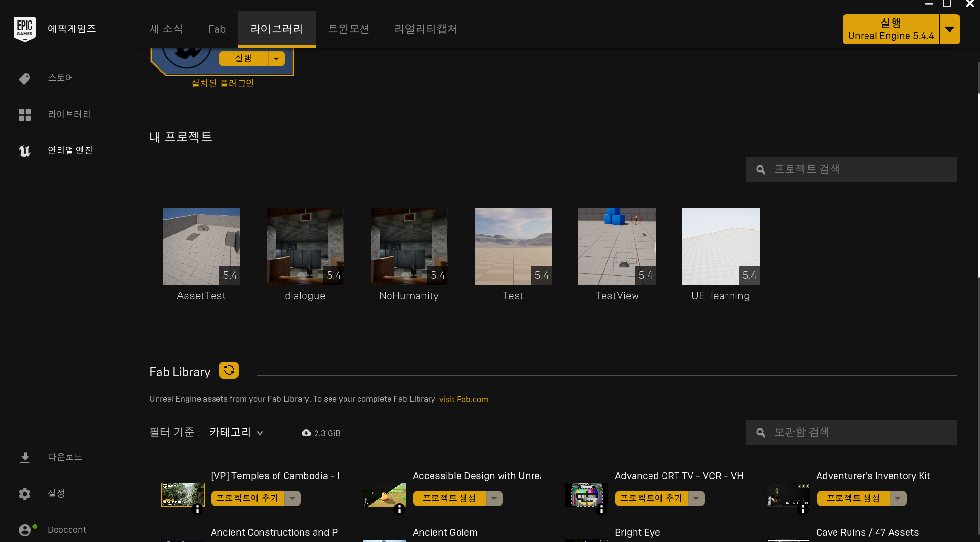Image resolution: width=980 pixels, height=542 pixels.
Task: Click the Ancient Golem asset title
Action: point(445,532)
